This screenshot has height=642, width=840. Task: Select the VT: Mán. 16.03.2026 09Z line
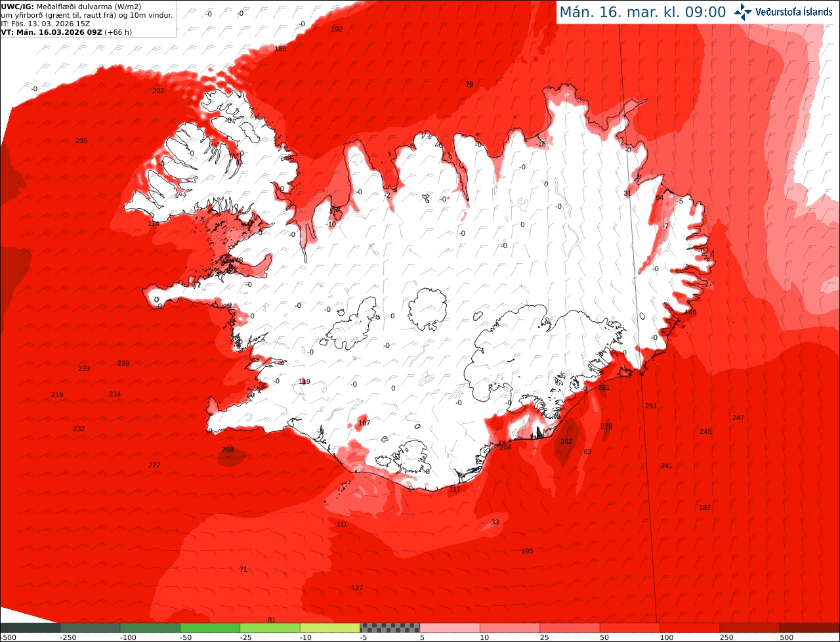(66, 32)
